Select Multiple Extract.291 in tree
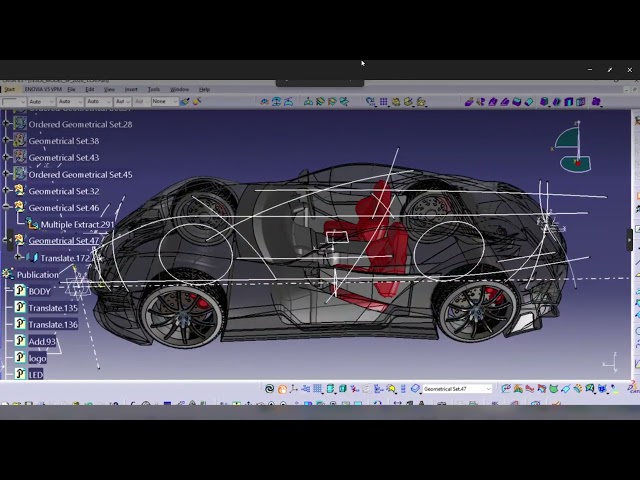 78,225
